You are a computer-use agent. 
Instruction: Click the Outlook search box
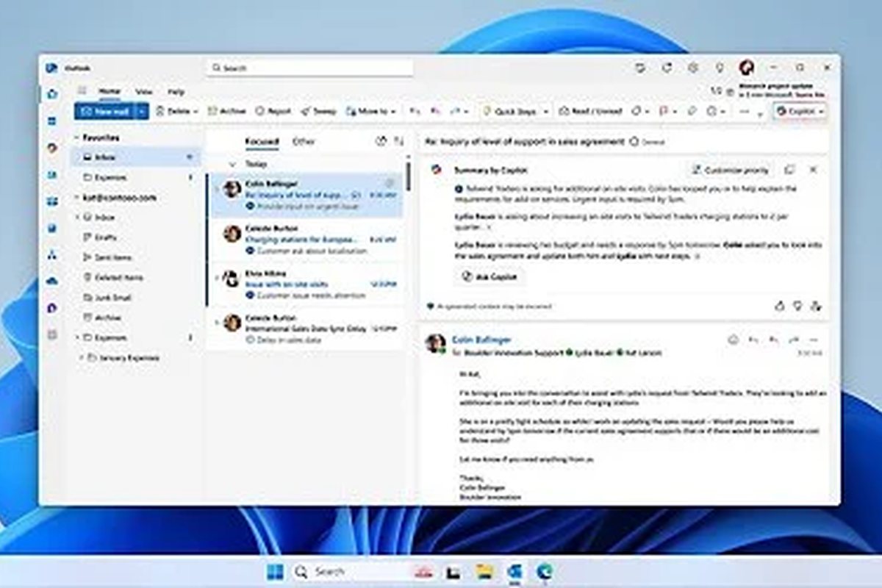click(309, 68)
